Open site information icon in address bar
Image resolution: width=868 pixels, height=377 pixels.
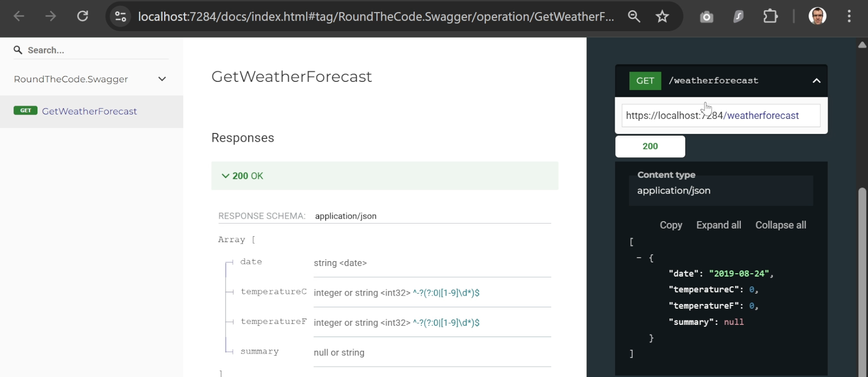pyautogui.click(x=120, y=17)
